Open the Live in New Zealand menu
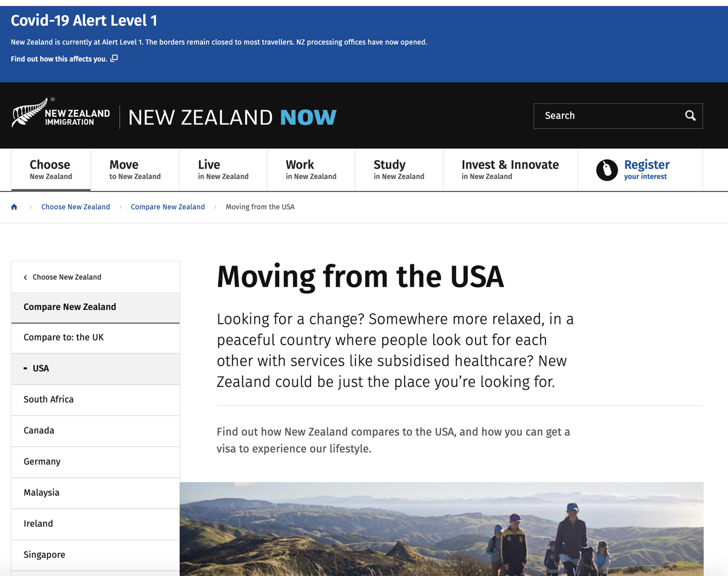Viewport: 728px width, 576px height. click(x=223, y=170)
